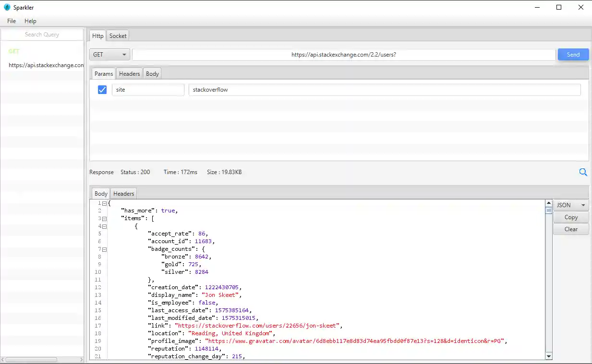Open the GET method dropdown
The width and height of the screenshot is (592, 364).
point(109,55)
